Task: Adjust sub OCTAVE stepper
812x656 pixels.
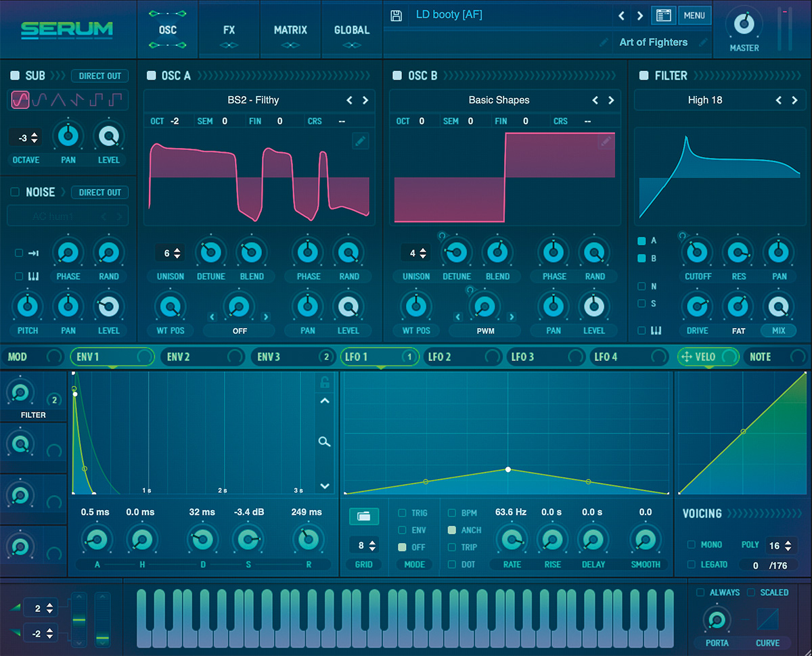Action: click(x=26, y=137)
